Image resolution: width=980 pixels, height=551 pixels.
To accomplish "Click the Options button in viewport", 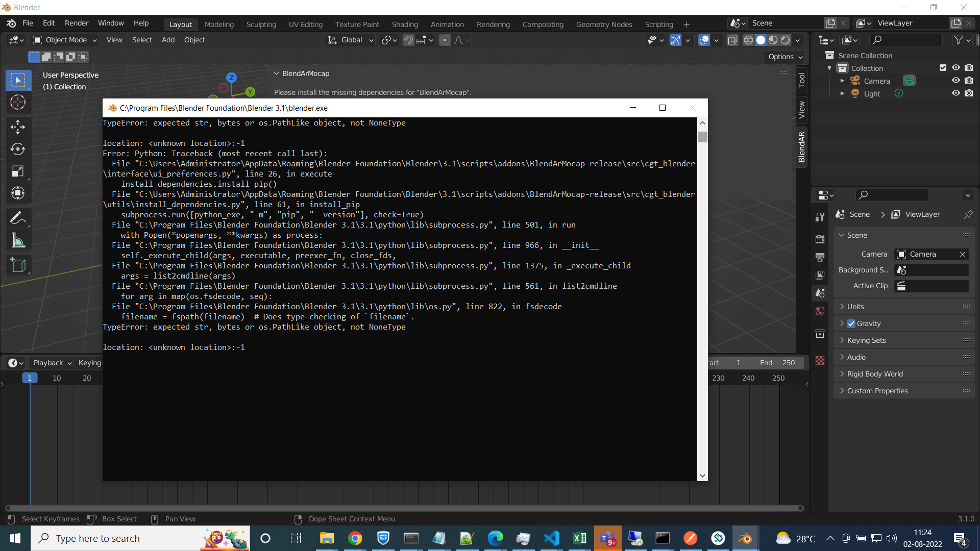I will coord(785,57).
